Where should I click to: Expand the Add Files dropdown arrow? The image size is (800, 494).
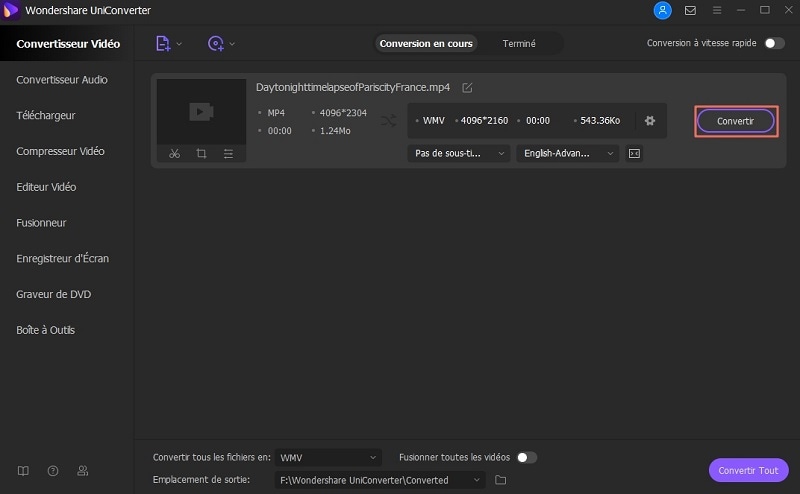(x=179, y=44)
